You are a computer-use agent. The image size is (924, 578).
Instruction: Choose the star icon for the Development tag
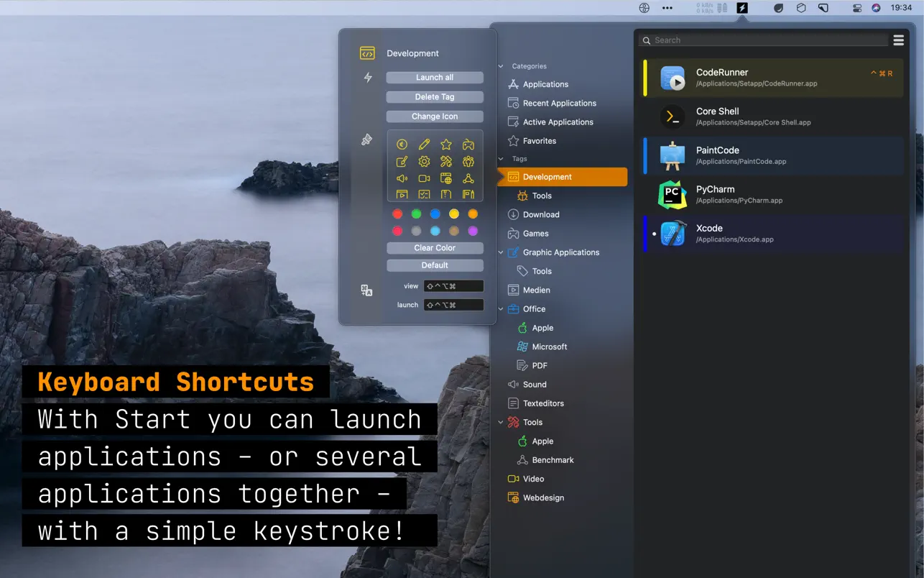(446, 144)
